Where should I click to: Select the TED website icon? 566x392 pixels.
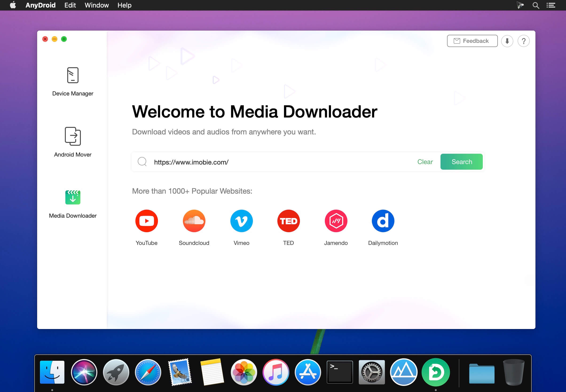coord(288,221)
